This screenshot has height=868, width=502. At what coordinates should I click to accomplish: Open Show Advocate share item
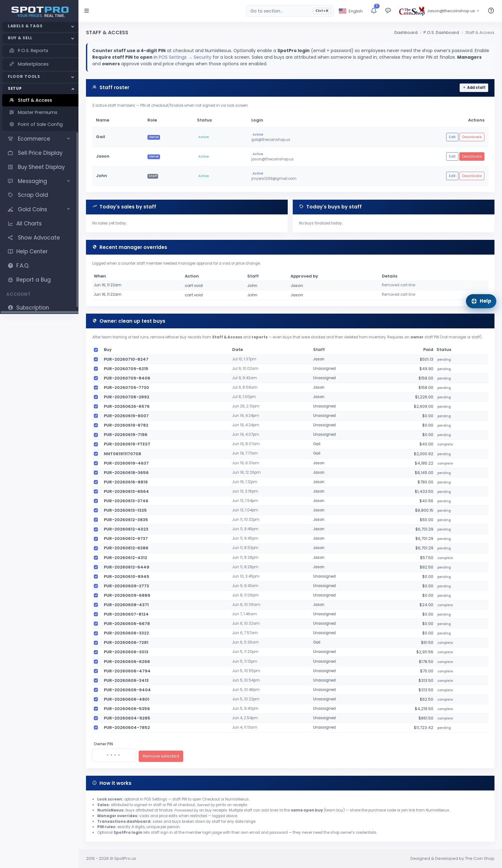tap(39, 238)
